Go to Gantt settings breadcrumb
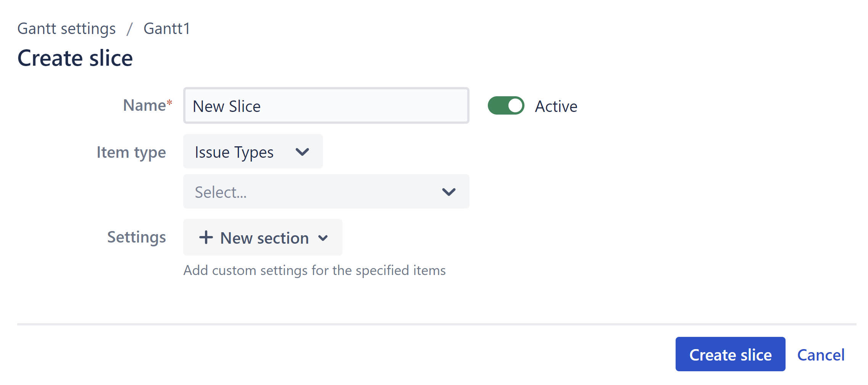The width and height of the screenshot is (868, 385). click(66, 29)
